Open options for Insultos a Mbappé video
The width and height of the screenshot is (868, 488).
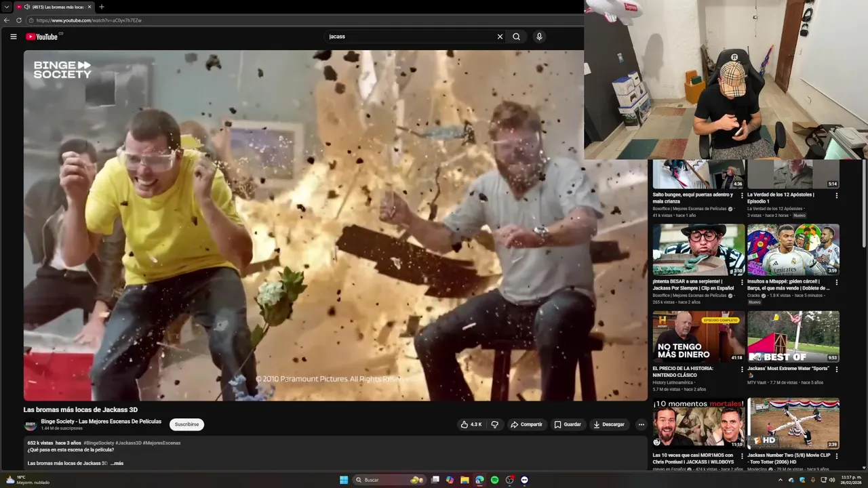836,282
